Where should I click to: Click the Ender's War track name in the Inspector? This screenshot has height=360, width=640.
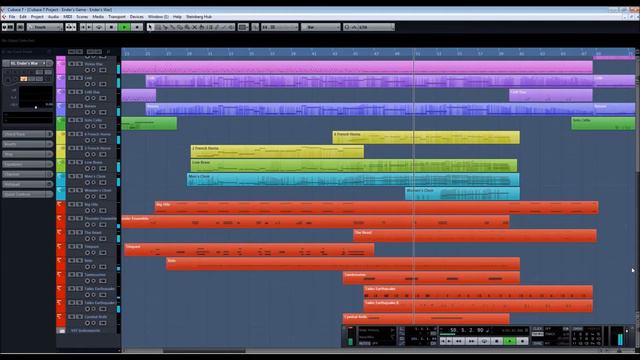24,63
